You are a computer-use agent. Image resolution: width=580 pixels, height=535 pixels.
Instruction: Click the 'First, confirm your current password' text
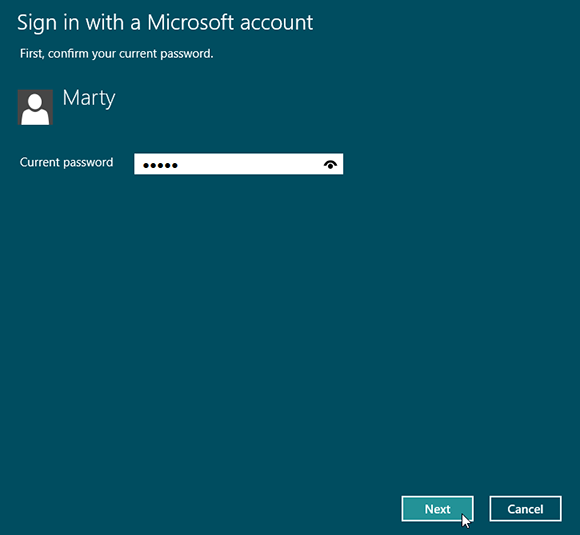(117, 54)
